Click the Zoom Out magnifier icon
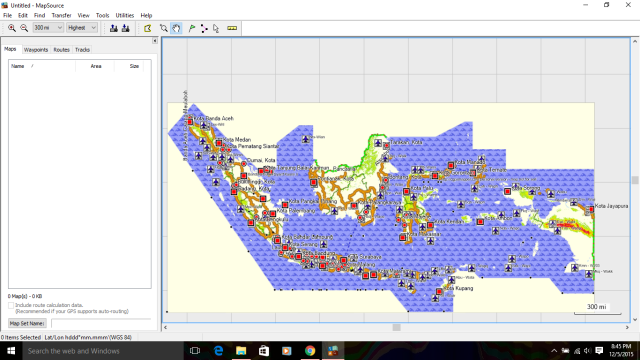 (x=24, y=28)
